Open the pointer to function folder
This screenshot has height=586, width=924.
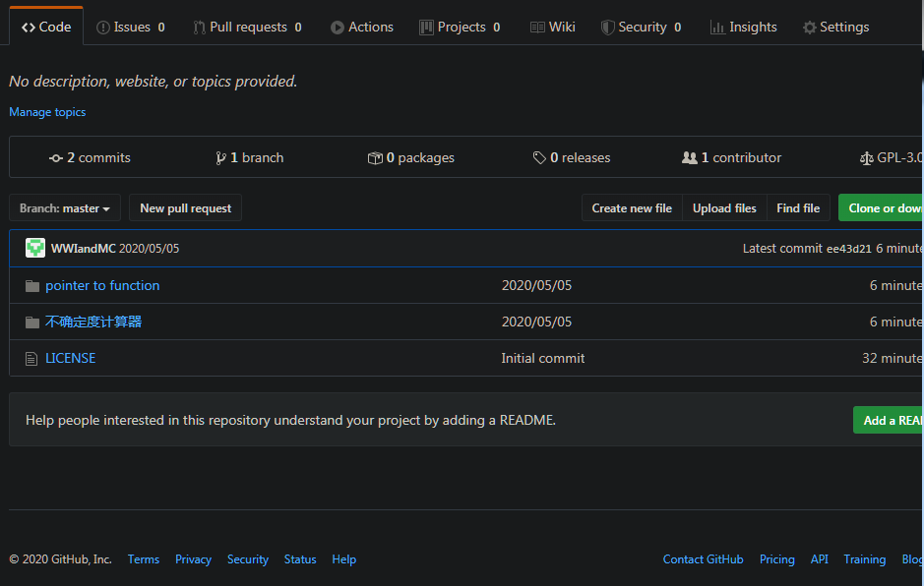coord(102,286)
